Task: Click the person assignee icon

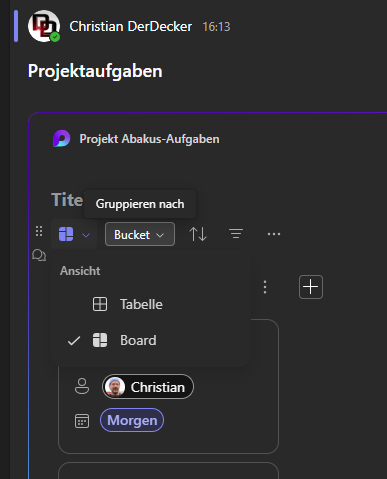Action: pos(82,386)
